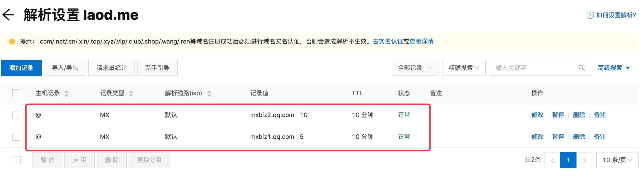The image size is (644, 192).
Task: Sort by 记录类型 column arrows
Action: tap(131, 93)
